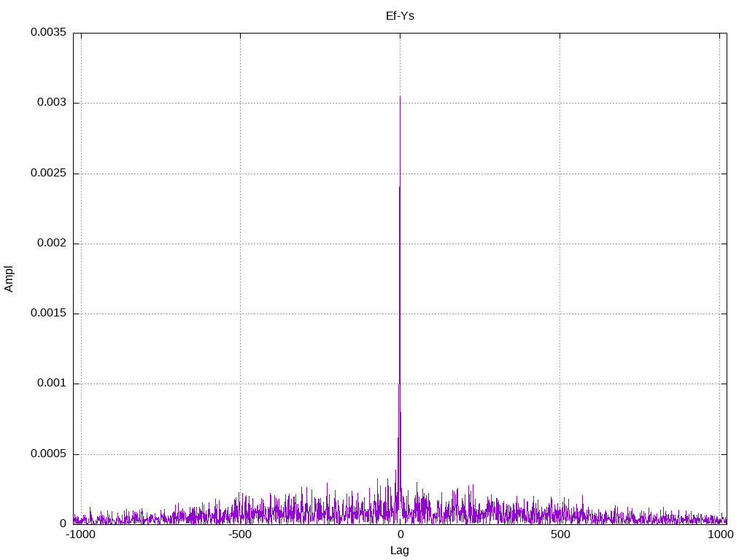Click the y-axis tick value 0.0025
This screenshot has width=747, height=560.
[x=49, y=173]
